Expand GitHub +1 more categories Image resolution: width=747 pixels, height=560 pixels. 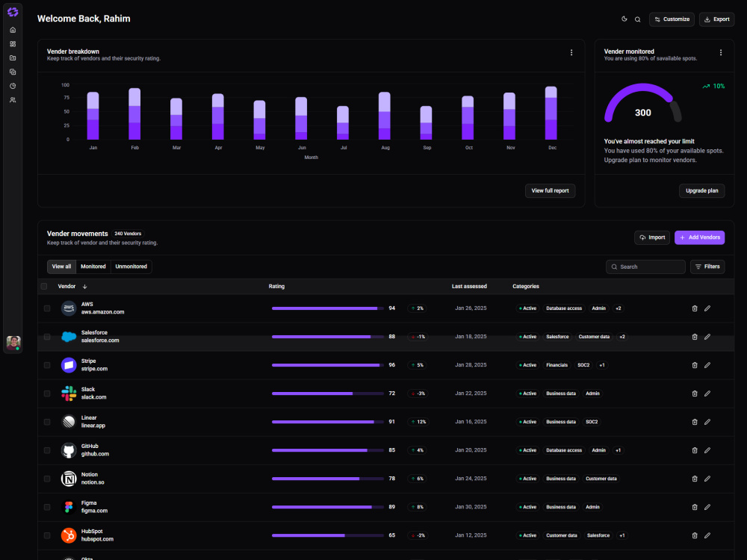pyautogui.click(x=618, y=450)
